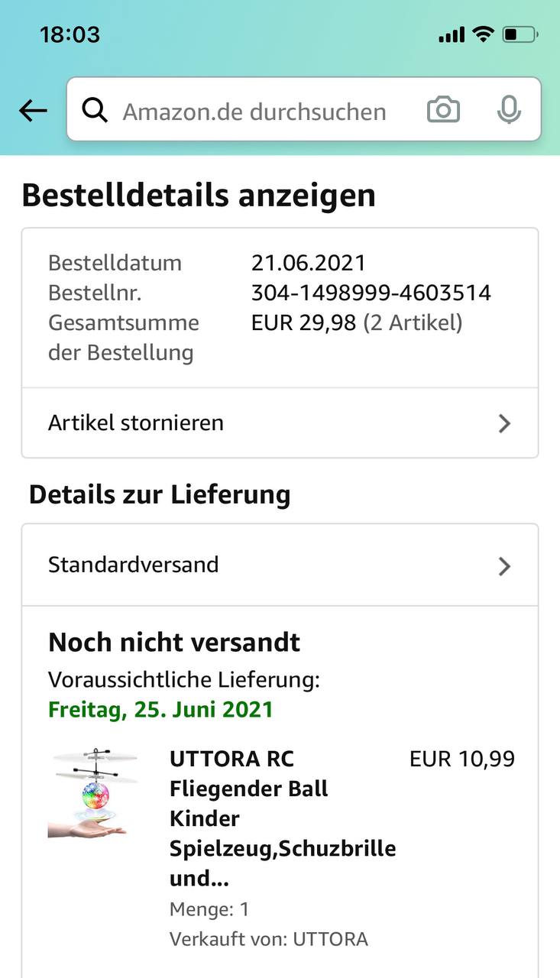Tap the back arrow icon
This screenshot has height=978, width=560.
click(x=33, y=112)
